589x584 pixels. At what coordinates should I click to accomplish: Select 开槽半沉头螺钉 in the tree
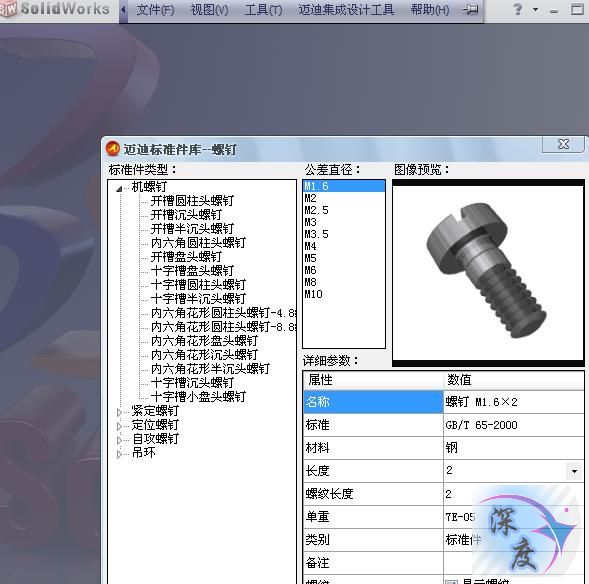click(192, 229)
